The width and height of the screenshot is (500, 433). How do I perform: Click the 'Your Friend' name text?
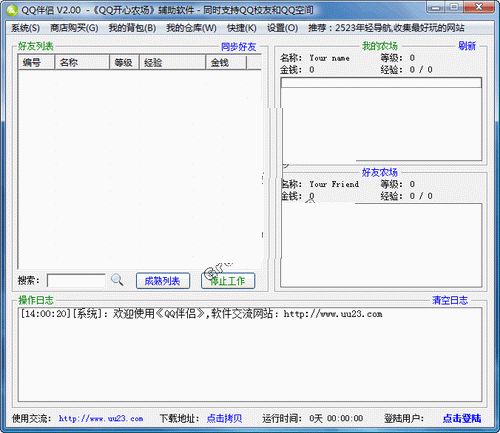pyautogui.click(x=334, y=184)
